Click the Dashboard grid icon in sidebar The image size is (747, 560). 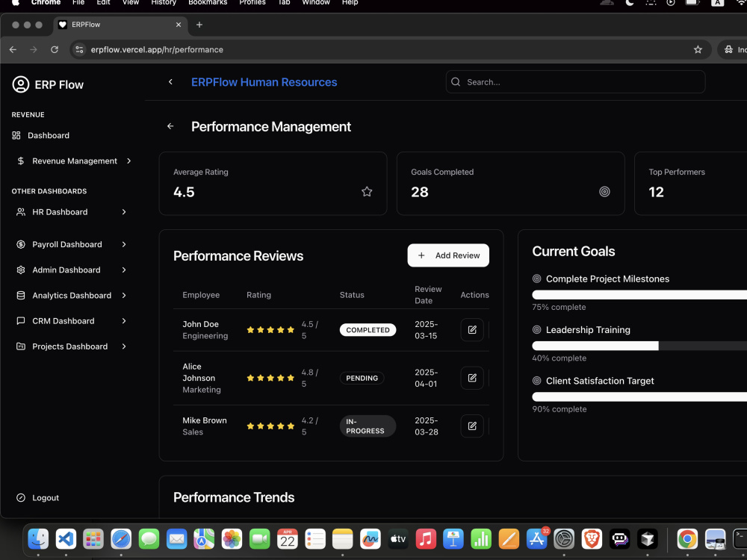pos(16,135)
